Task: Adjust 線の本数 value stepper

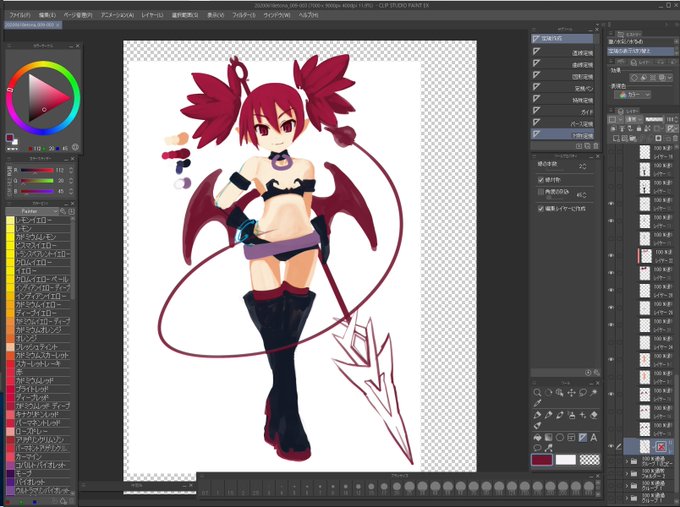Action: click(583, 166)
